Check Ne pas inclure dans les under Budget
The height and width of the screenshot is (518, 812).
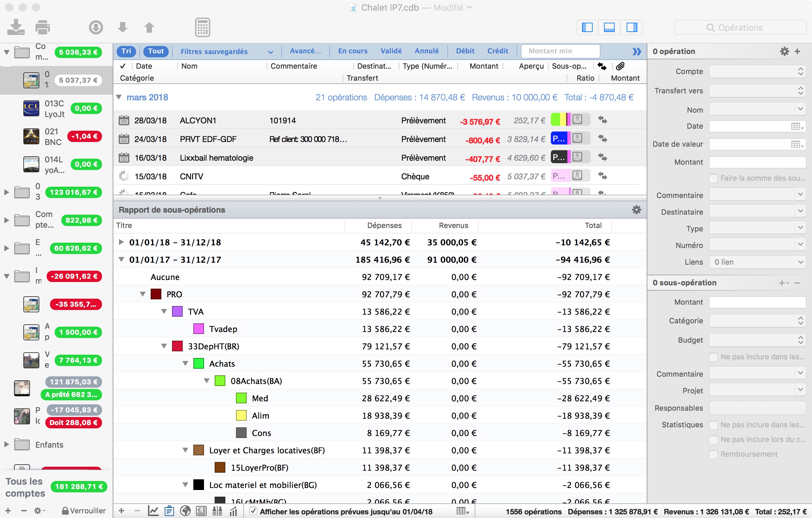pos(713,357)
